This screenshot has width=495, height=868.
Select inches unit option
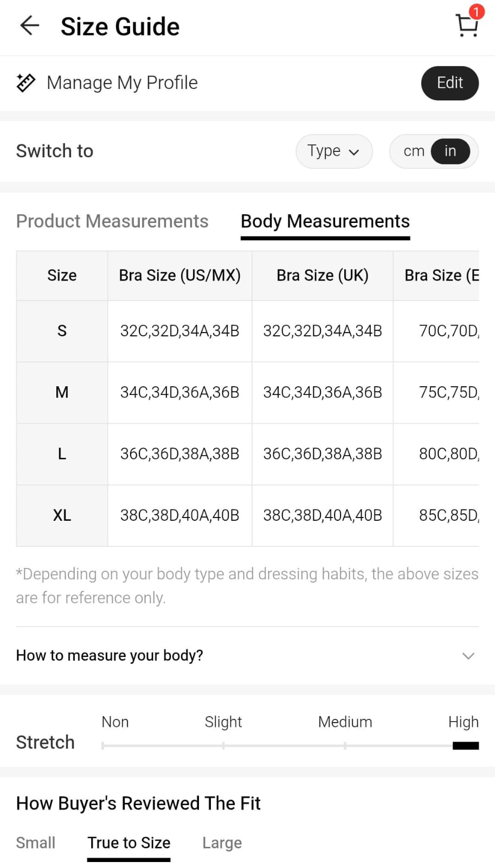click(450, 151)
